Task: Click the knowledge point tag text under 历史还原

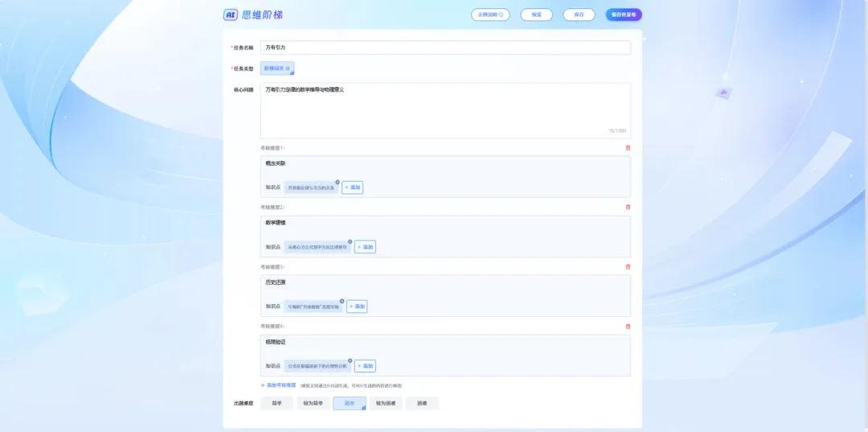Action: pyautogui.click(x=313, y=307)
